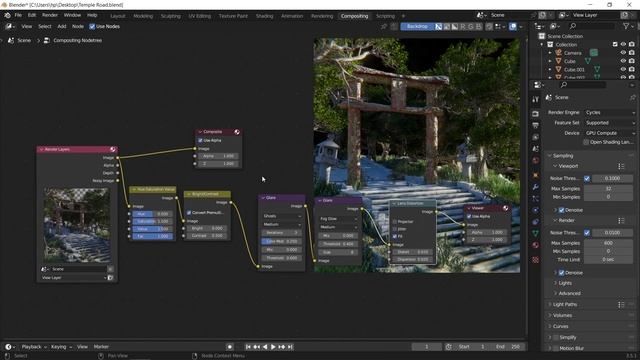Switch to the Shading workspace tab
Screen dimensions: 640x360
pos(264,16)
